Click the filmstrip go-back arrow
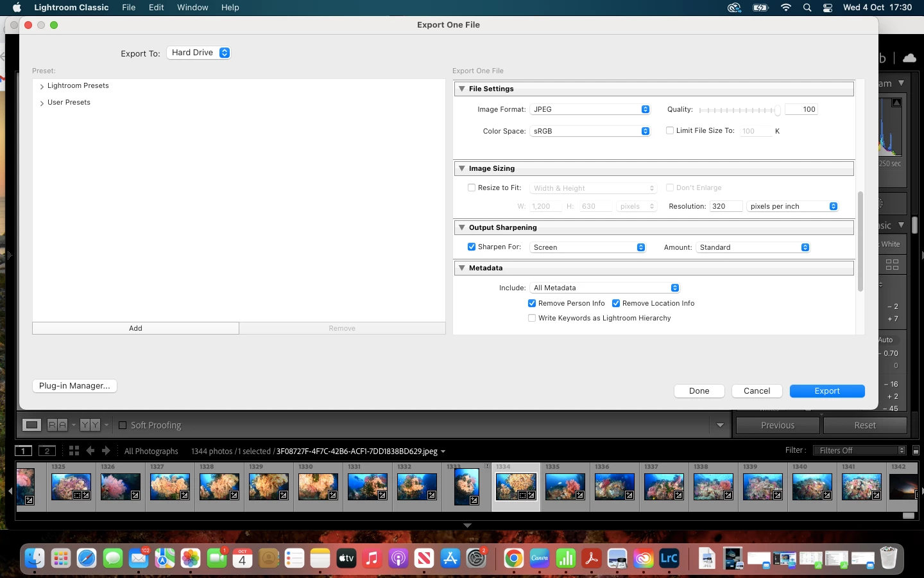Viewport: 924px width, 578px height. 90,451
